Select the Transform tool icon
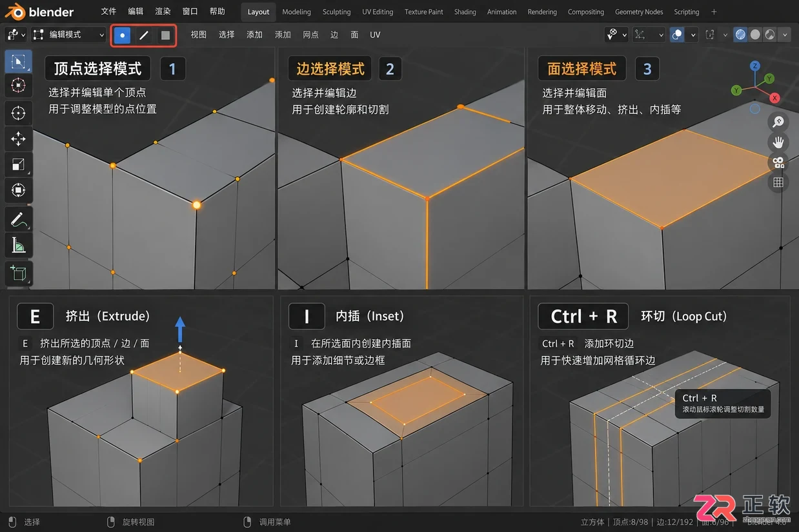 [18, 190]
